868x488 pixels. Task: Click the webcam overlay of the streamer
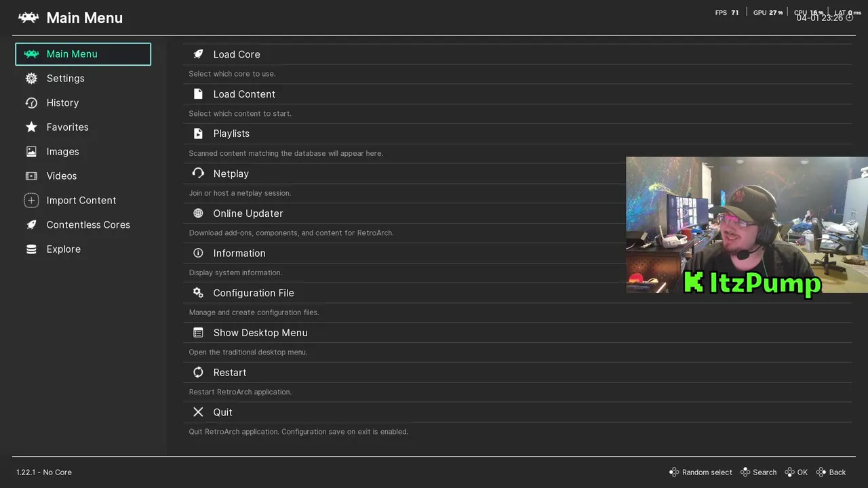[x=747, y=225]
